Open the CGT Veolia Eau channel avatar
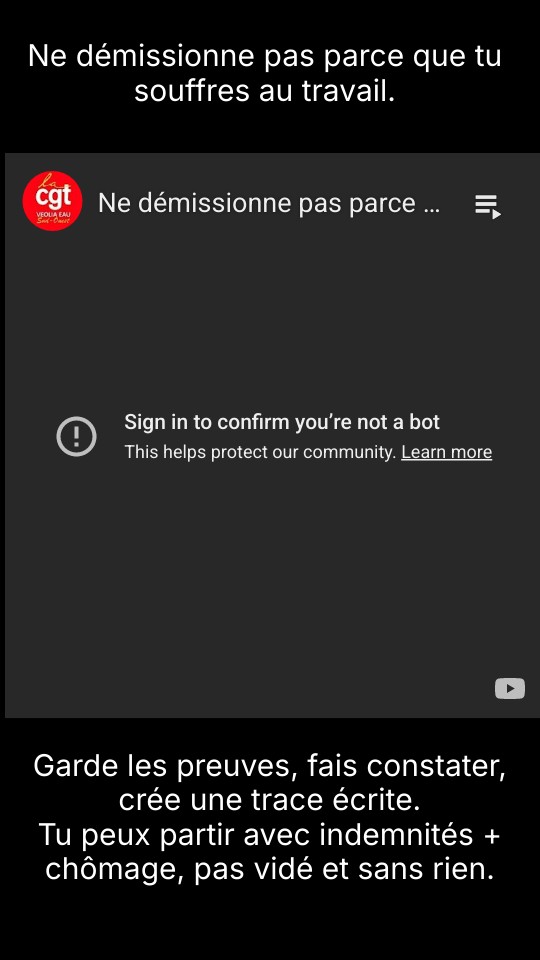This screenshot has width=540, height=960. pyautogui.click(x=52, y=201)
